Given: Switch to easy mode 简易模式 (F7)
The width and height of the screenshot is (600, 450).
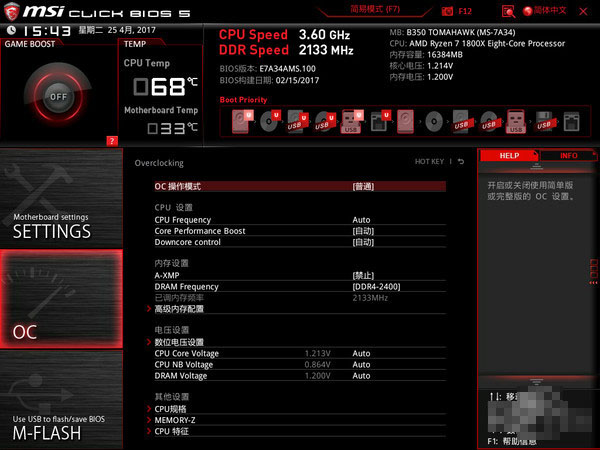Looking at the screenshot, I should [375, 9].
